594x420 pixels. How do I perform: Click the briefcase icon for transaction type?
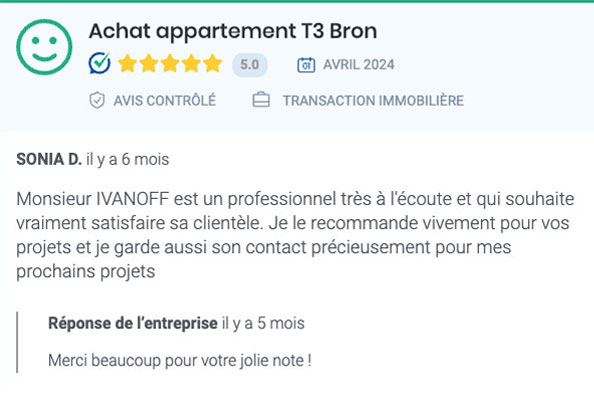point(261,100)
